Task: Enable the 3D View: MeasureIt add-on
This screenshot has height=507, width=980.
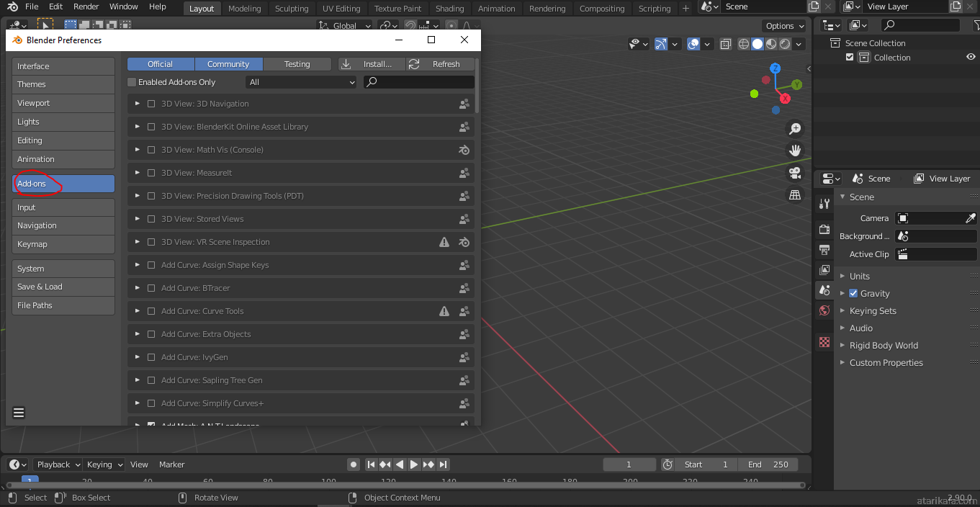Action: pyautogui.click(x=151, y=173)
